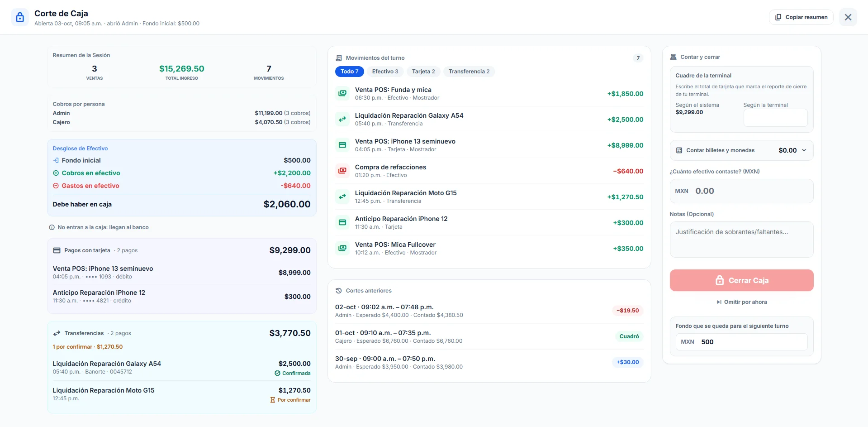Click the card icon for Venta POS: iPhone 13 seminuevo movement

342,145
